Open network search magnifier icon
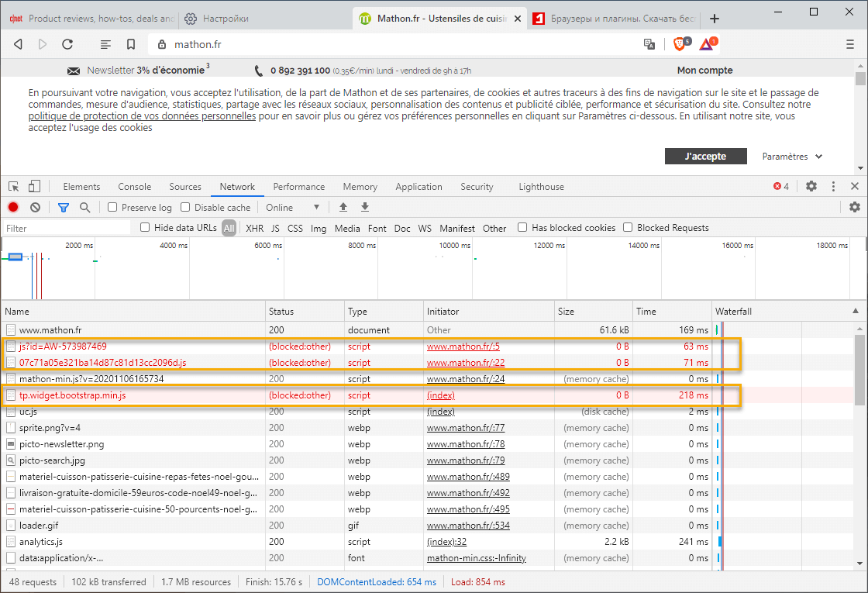 tap(85, 208)
